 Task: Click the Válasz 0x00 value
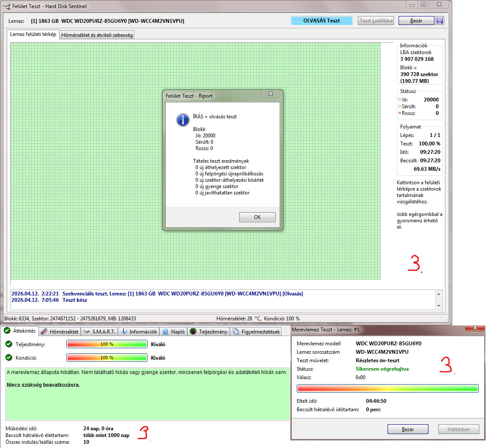click(x=360, y=377)
